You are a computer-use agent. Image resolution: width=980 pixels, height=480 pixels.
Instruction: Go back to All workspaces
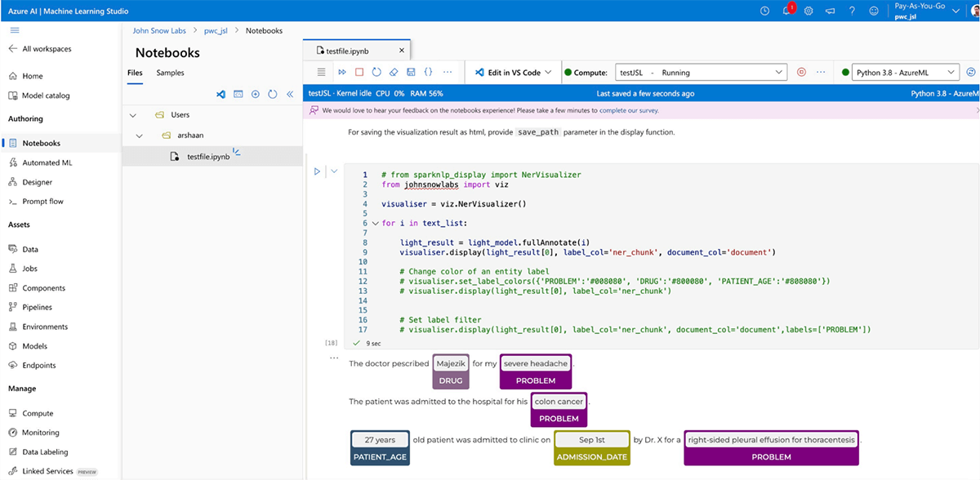tap(40, 49)
